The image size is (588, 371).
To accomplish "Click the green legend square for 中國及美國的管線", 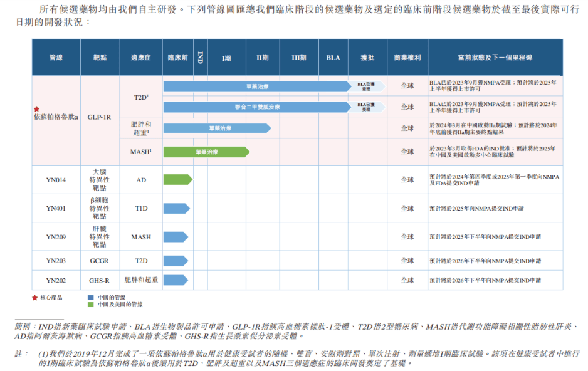I will (90, 305).
